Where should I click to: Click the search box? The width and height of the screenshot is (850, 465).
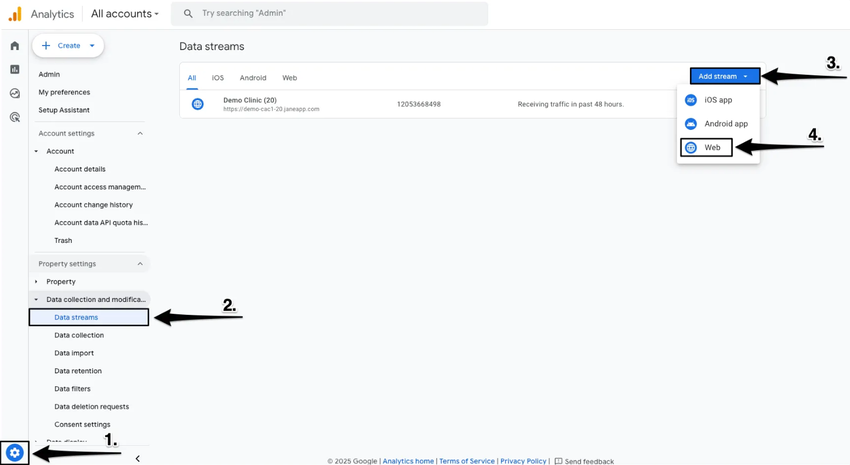pyautogui.click(x=330, y=14)
